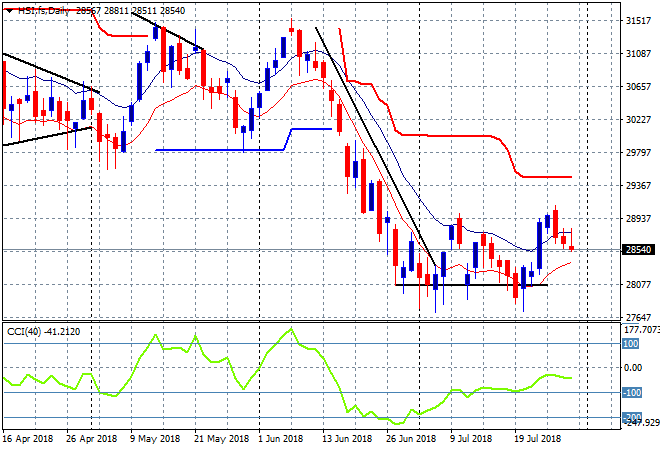Viewport: 660px width, 450px height.
Task: Click the 26 Jun 2018 date label
Action: [411, 439]
